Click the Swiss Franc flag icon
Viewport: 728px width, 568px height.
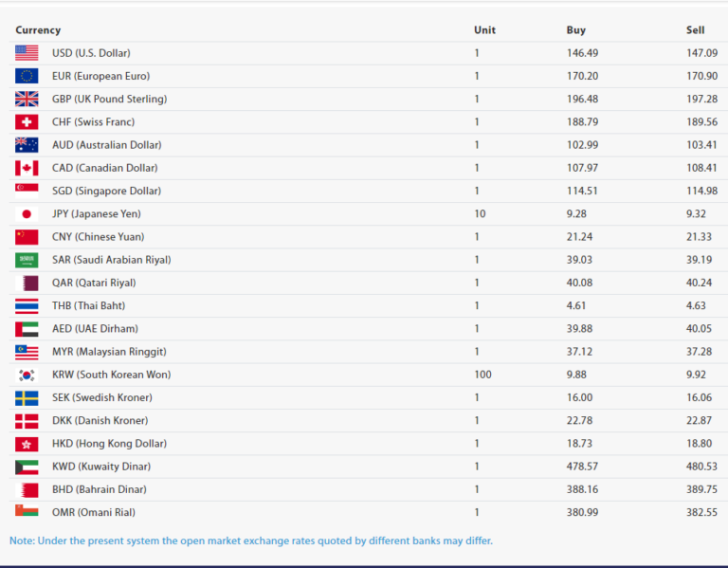tap(27, 122)
